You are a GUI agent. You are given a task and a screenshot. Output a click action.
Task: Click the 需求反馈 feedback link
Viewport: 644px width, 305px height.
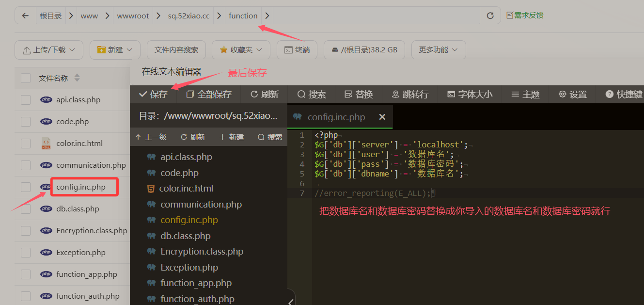pos(525,16)
